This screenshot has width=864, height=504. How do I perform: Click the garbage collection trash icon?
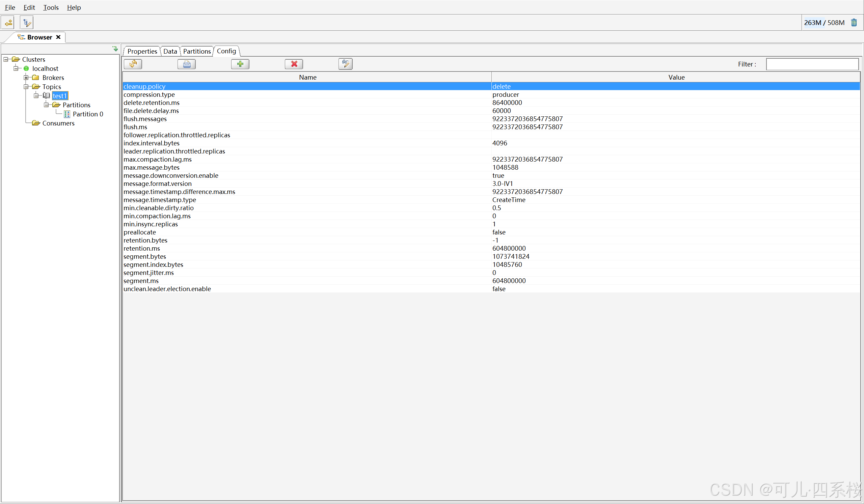(x=854, y=23)
